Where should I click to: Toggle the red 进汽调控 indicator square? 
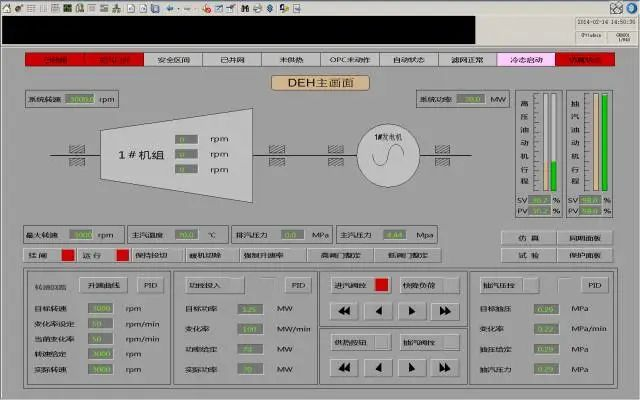click(x=382, y=285)
